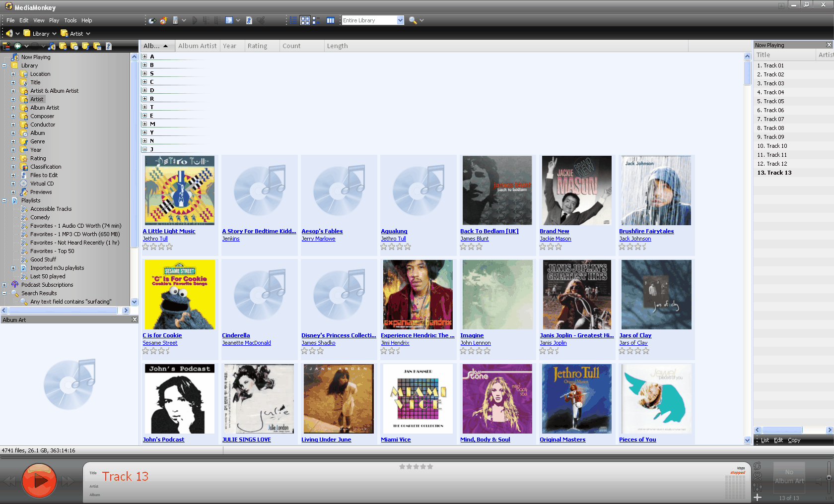Open the equalizer from the player controls
This screenshot has height=504, width=834.
coord(757,487)
